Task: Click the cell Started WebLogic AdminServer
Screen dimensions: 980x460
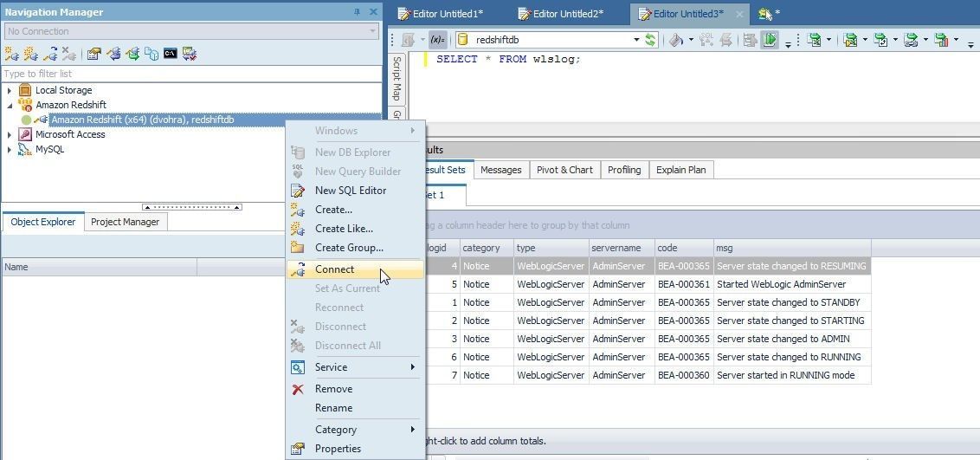Action: (792, 284)
